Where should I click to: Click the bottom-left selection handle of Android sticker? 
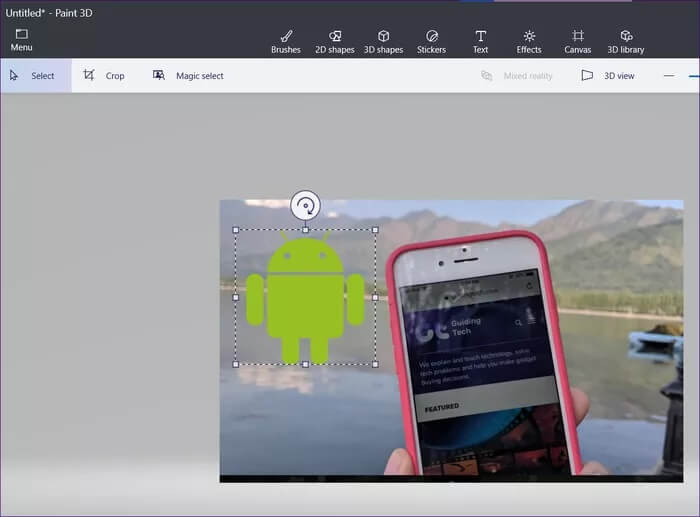(x=236, y=365)
